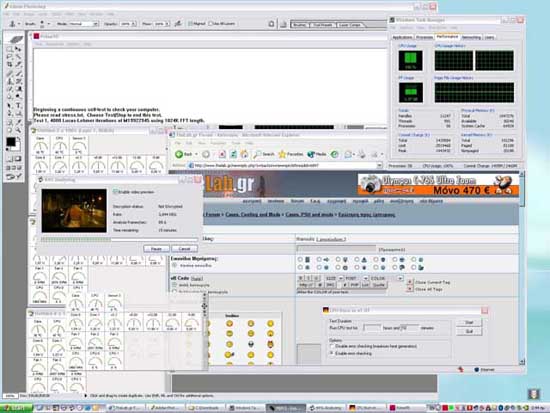
Task: Click the Print icon in Internet Explorer
Action: (x=362, y=154)
